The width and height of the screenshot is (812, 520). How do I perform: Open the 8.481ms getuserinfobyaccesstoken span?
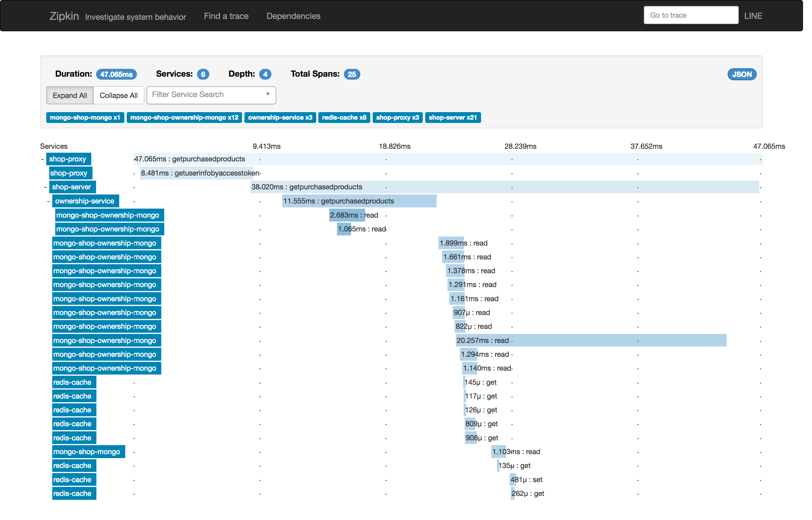[196, 173]
